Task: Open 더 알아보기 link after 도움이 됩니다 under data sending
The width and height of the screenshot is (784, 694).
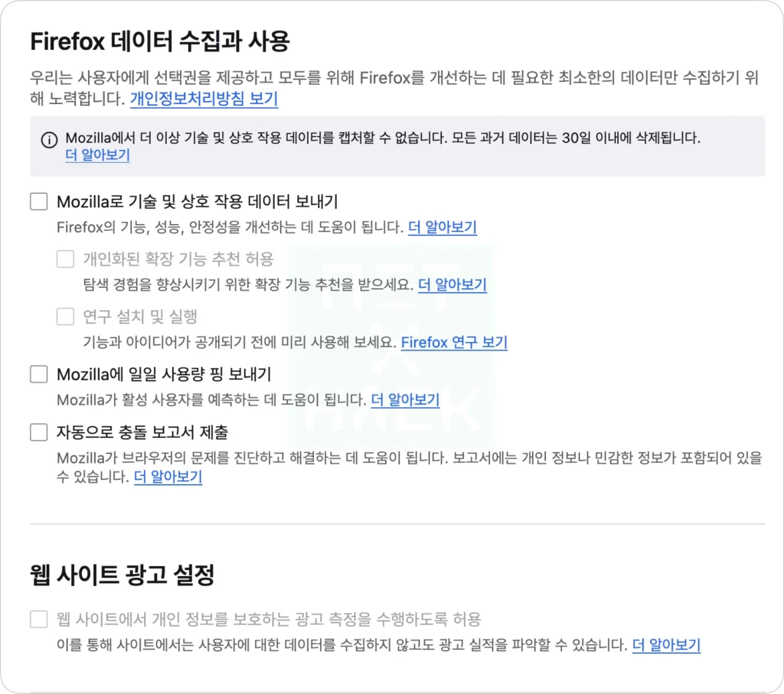Action: tap(443, 227)
